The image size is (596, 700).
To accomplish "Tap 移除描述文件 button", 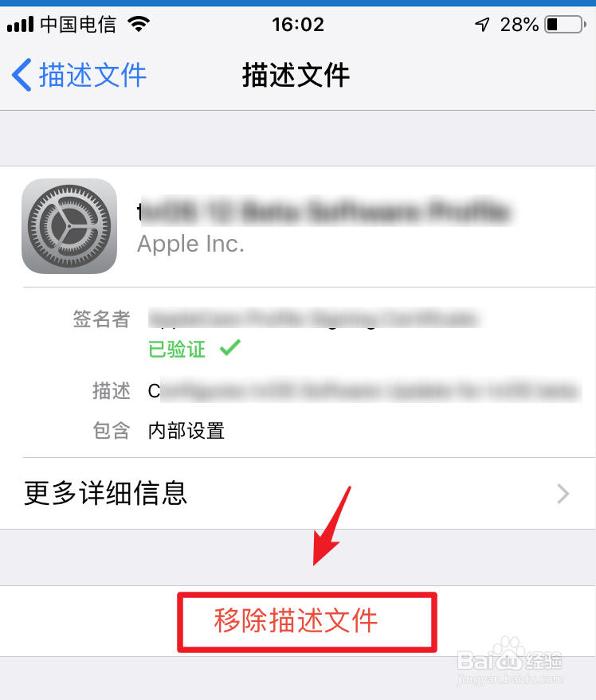I will [296, 621].
